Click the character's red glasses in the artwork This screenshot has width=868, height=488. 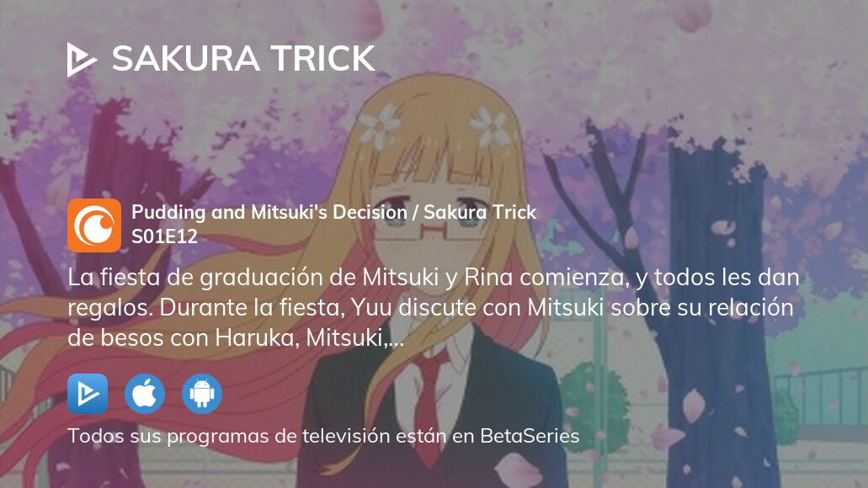429,224
